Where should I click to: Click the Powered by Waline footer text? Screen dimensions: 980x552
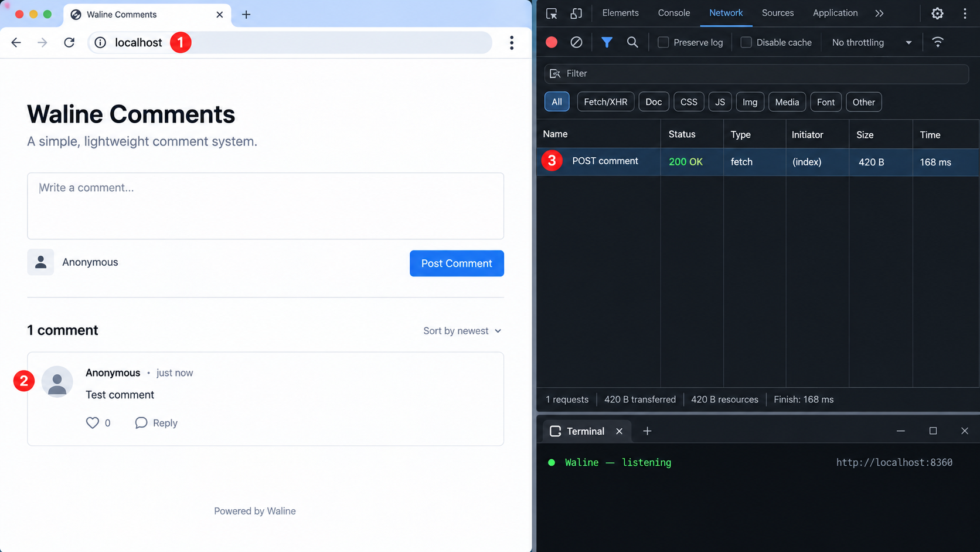pyautogui.click(x=255, y=511)
